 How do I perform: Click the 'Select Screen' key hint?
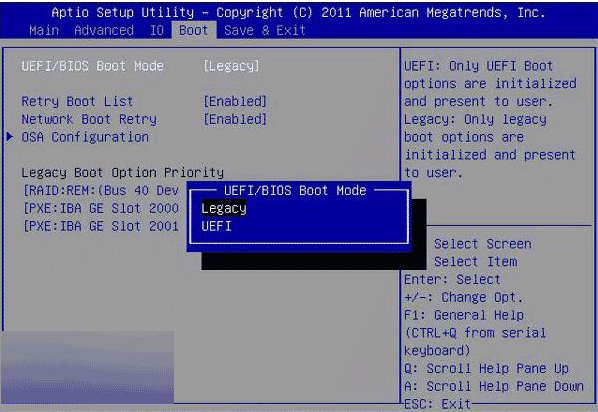483,244
